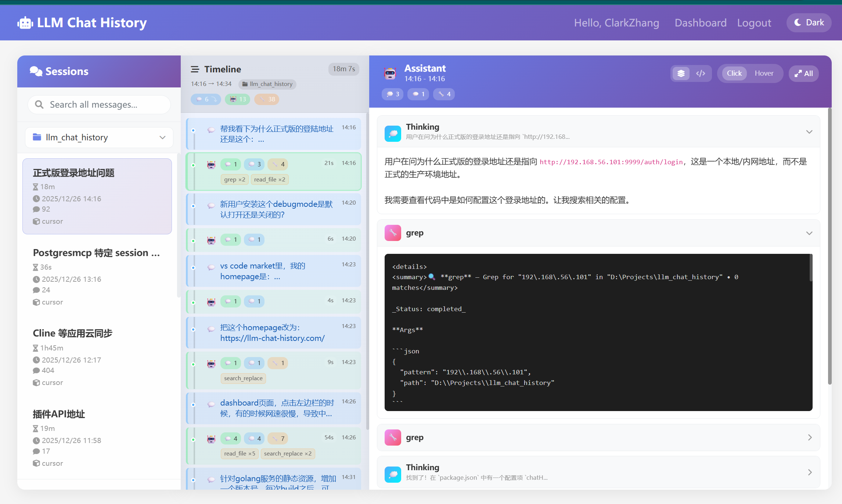Click the expand All button

click(x=804, y=73)
